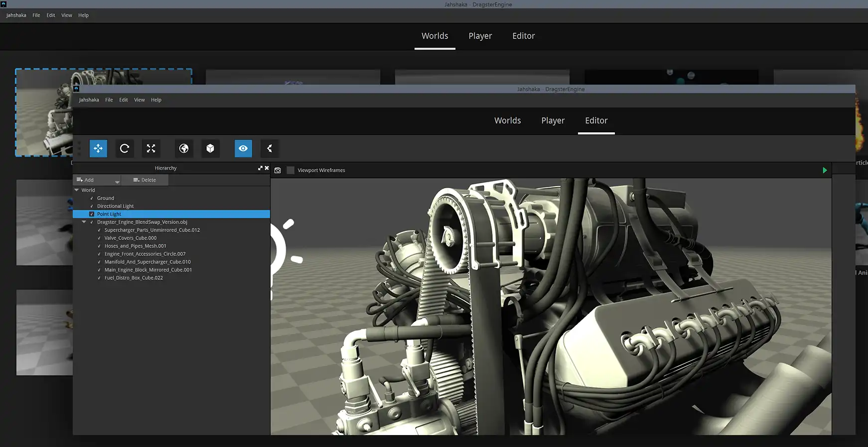Hide the Ground node via its checkmark
This screenshot has height=447, width=868.
(92, 198)
